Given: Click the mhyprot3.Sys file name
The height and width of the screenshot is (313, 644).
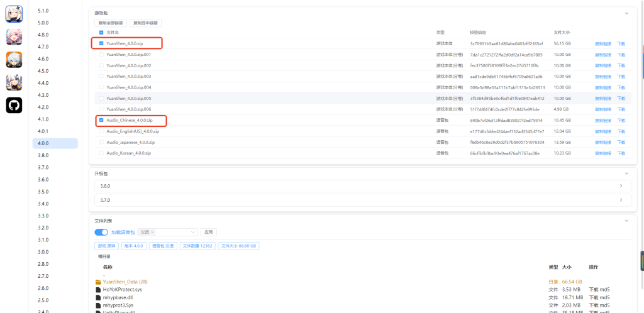Looking at the screenshot, I should click(118, 305).
